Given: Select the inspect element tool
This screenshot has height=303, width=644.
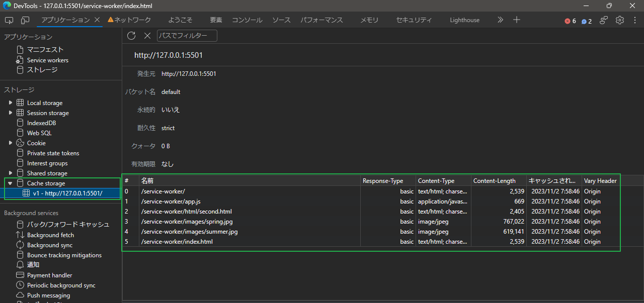Looking at the screenshot, I should point(9,20).
